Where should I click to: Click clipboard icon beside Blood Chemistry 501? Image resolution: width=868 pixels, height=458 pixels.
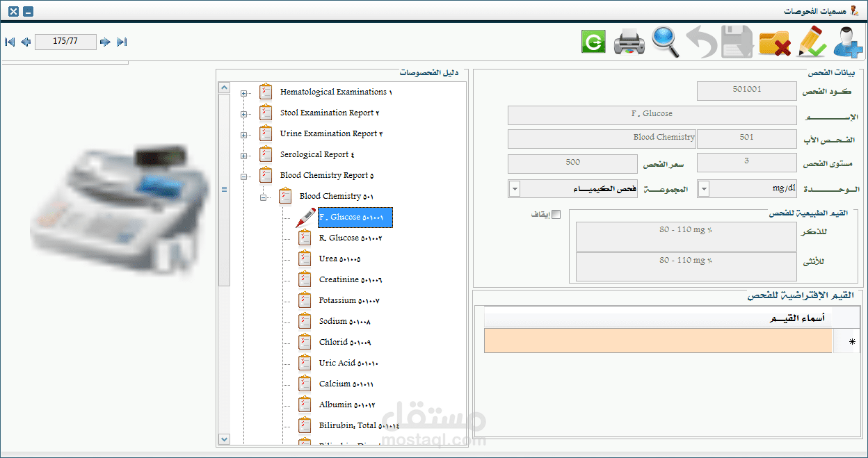point(285,196)
